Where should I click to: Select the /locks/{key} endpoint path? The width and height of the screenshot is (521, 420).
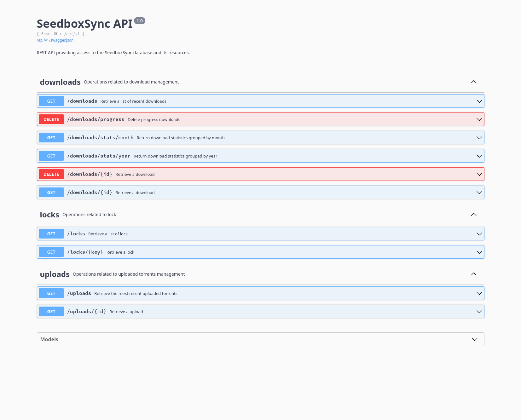point(85,252)
